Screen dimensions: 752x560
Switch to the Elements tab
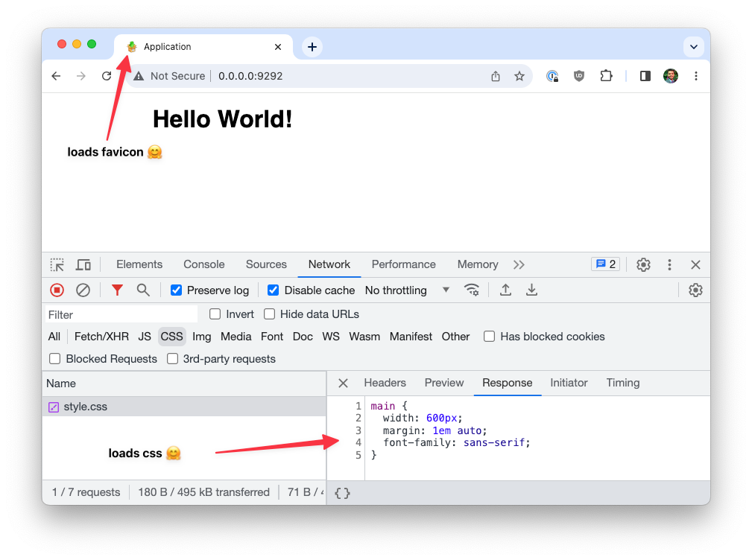(139, 264)
